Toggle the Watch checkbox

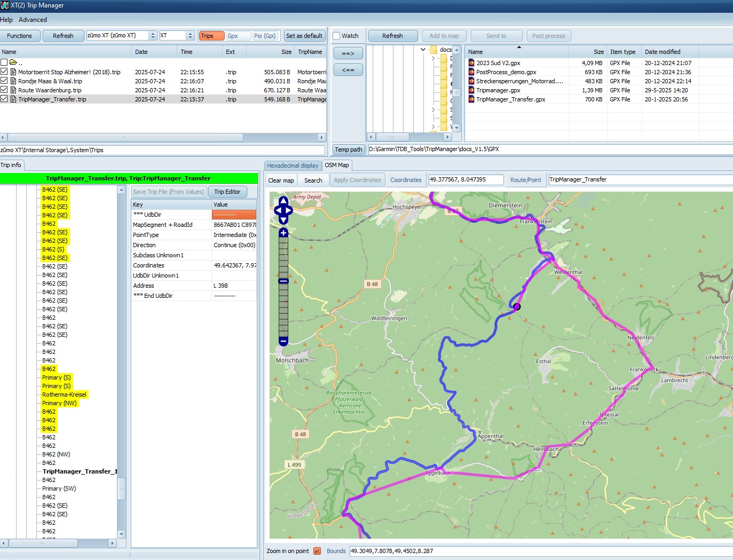[336, 36]
